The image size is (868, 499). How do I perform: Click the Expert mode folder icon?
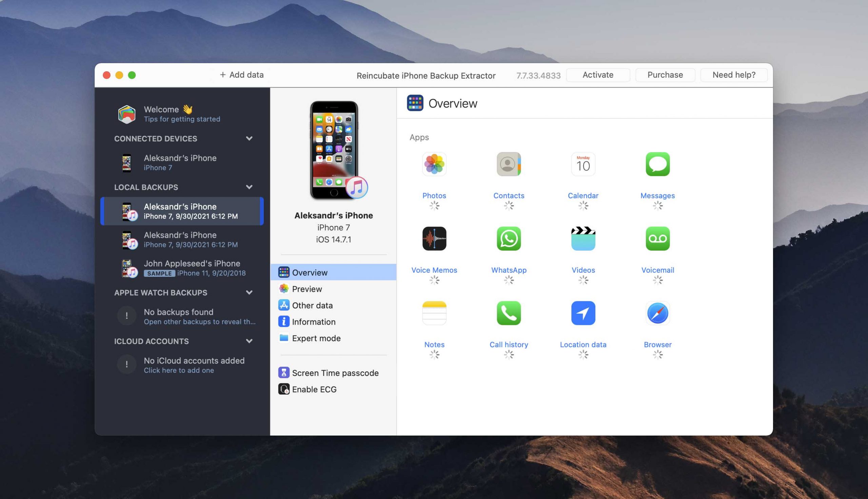(283, 338)
